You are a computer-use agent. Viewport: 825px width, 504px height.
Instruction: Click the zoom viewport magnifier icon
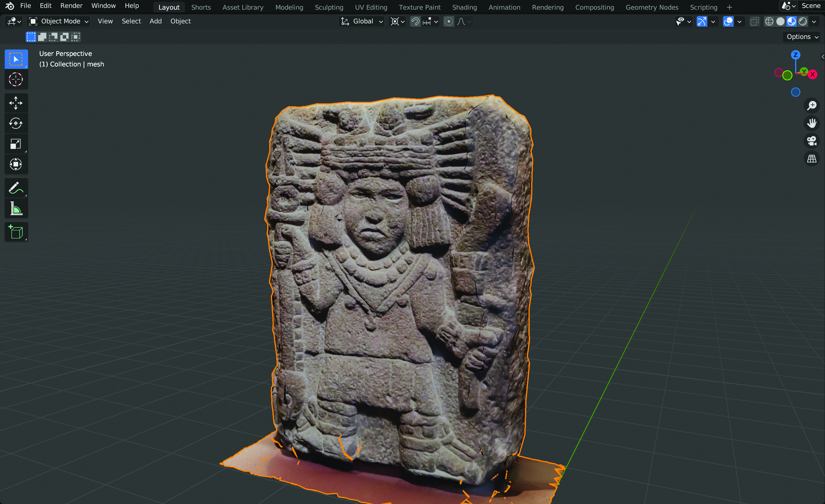click(x=812, y=105)
